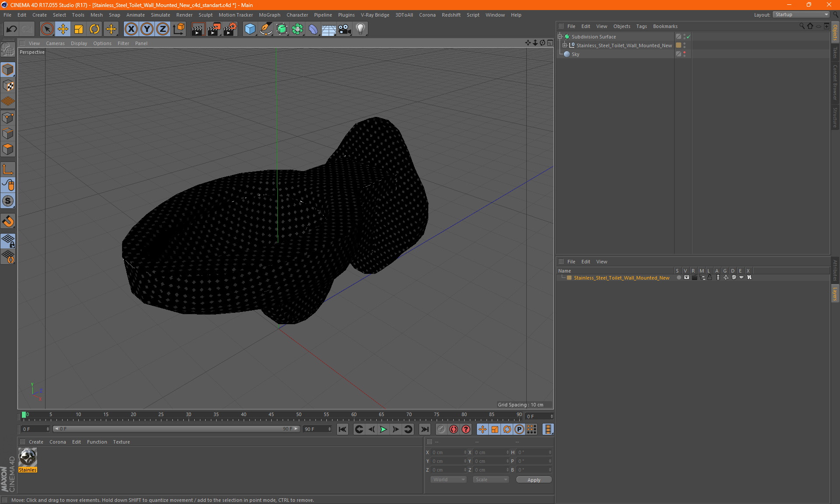Click the Stainless_Steel_Toilet layer color swatch
Screen dimensions: 840x504
click(569, 278)
